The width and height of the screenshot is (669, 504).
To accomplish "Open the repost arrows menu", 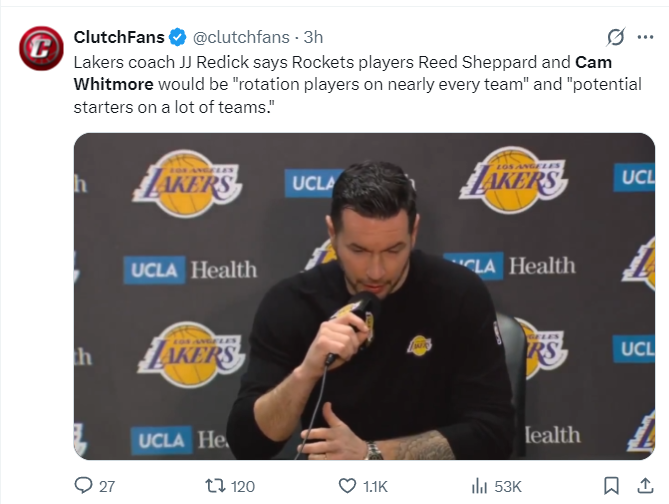I will [x=213, y=486].
